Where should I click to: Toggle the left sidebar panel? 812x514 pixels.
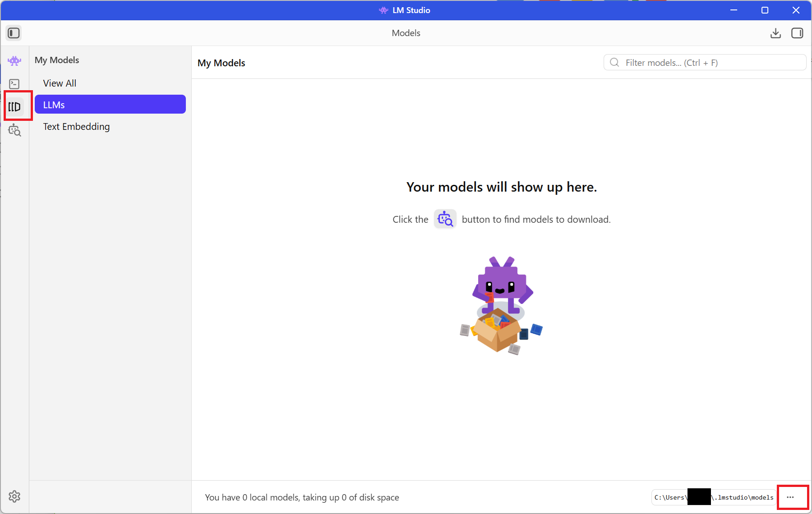pos(14,33)
